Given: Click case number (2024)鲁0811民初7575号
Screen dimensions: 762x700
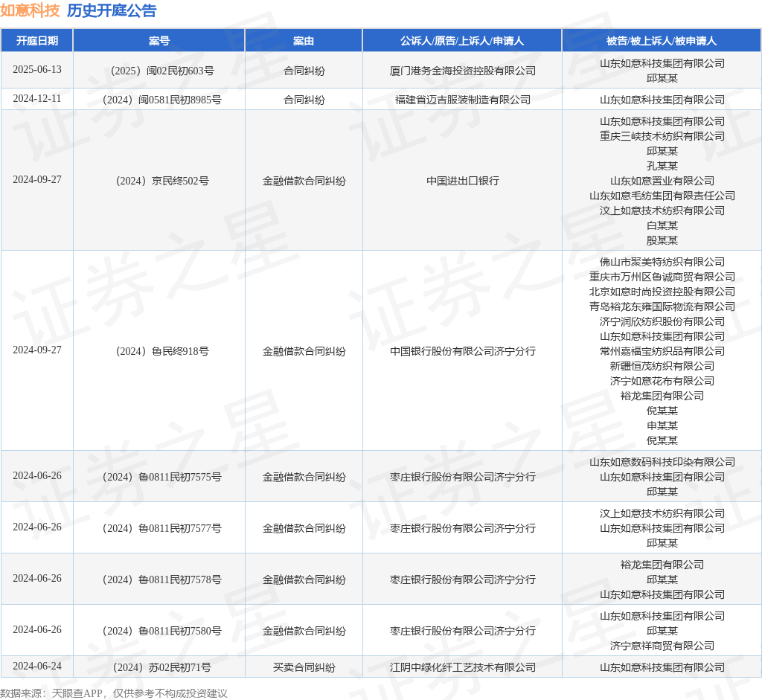Looking at the screenshot, I should (x=161, y=477).
